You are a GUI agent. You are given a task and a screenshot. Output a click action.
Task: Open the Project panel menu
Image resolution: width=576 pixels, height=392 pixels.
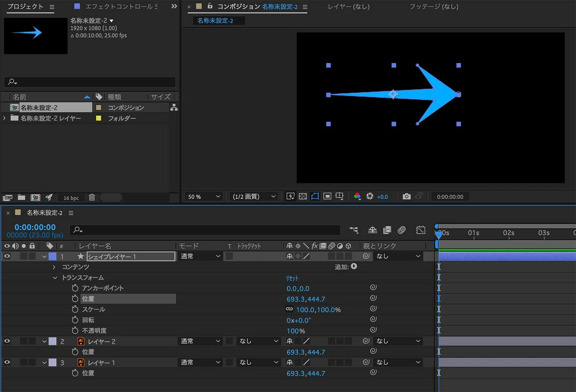tap(52, 7)
